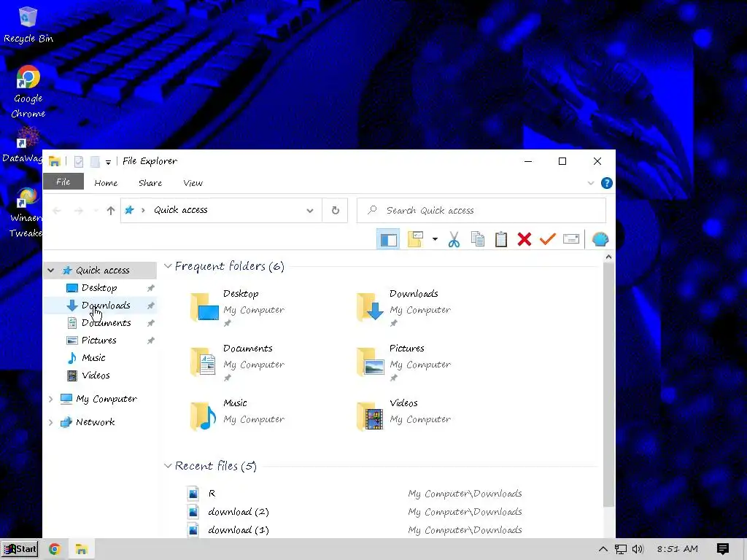747x560 pixels.
Task: Collapse the Frequent folders group
Action: (168, 265)
